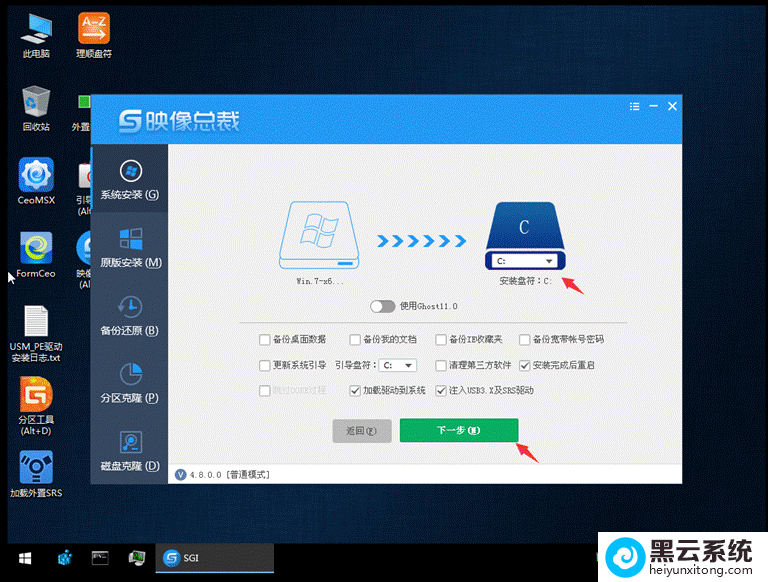Viewport: 768px width, 582px height.
Task: Click the green 下一步 button
Action: click(x=459, y=430)
